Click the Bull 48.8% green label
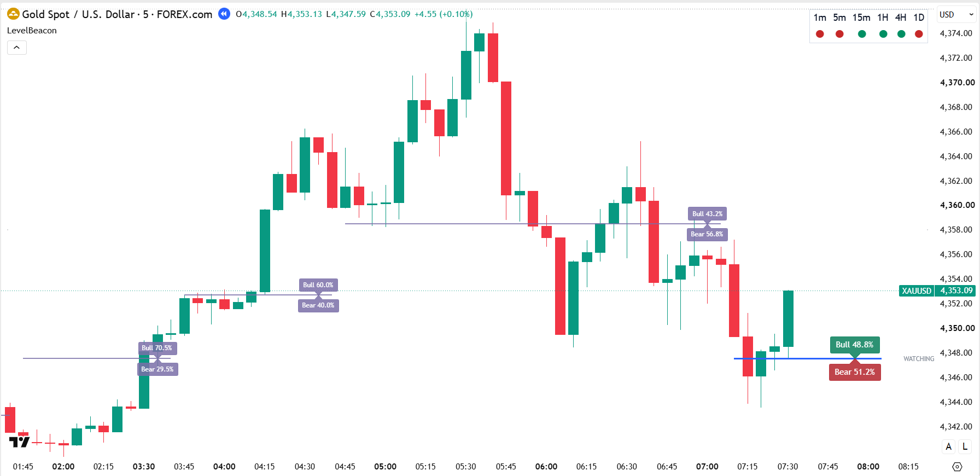This screenshot has height=476, width=980. (x=855, y=345)
